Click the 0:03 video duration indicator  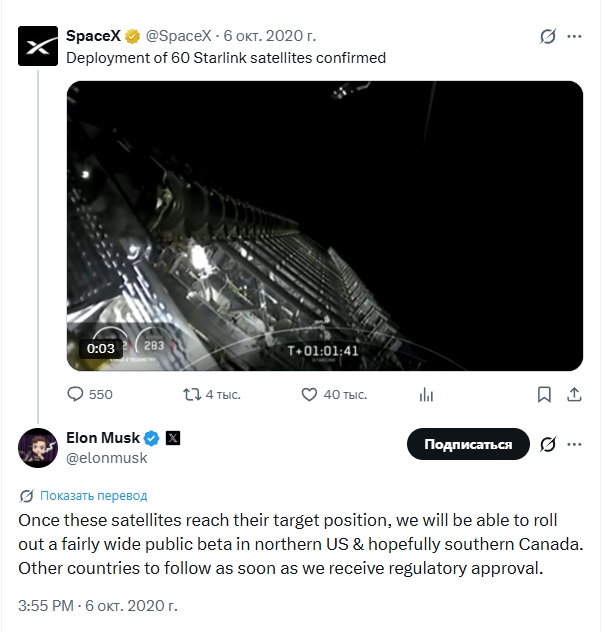click(x=101, y=348)
